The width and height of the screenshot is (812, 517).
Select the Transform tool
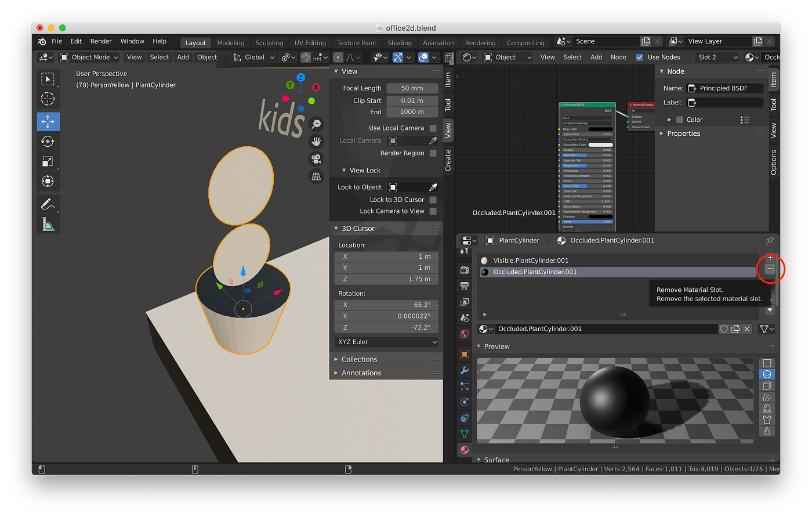click(48, 181)
